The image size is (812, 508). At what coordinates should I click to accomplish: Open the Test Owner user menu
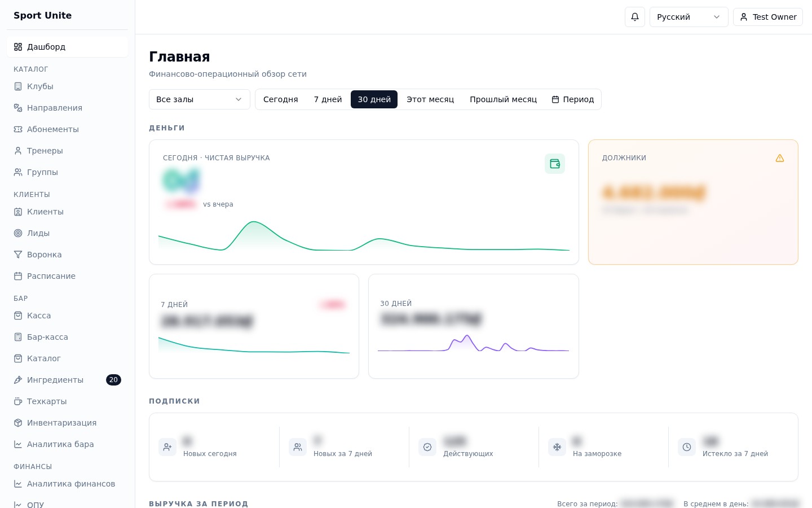pos(768,17)
